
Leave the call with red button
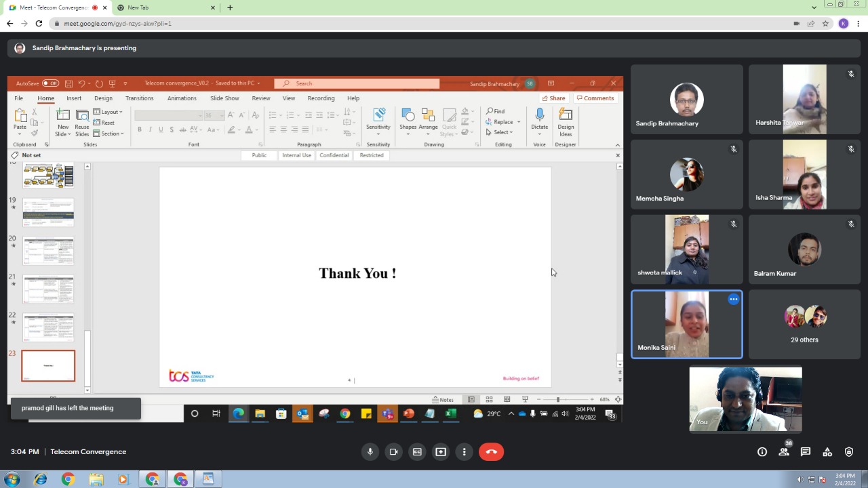491,452
